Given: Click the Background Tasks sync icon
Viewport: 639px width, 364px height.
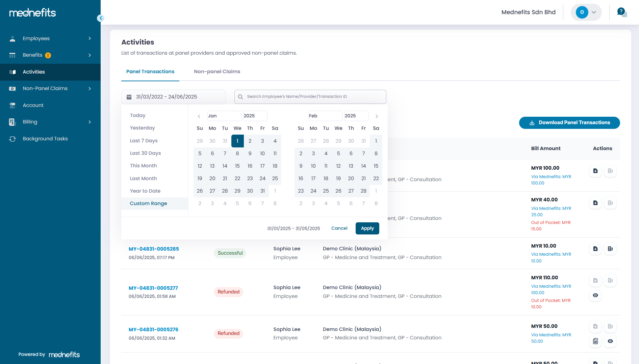Looking at the screenshot, I should 12,139.
